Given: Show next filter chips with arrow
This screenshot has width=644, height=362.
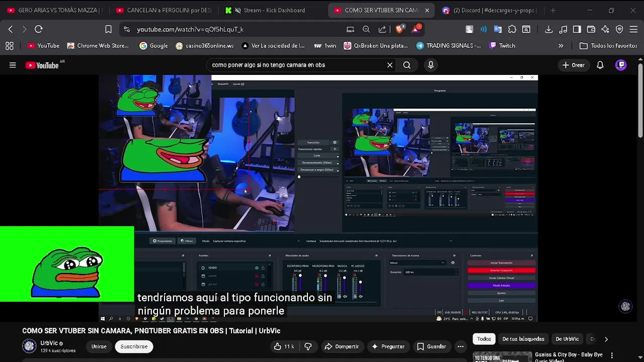Looking at the screenshot, I should pyautogui.click(x=606, y=339).
